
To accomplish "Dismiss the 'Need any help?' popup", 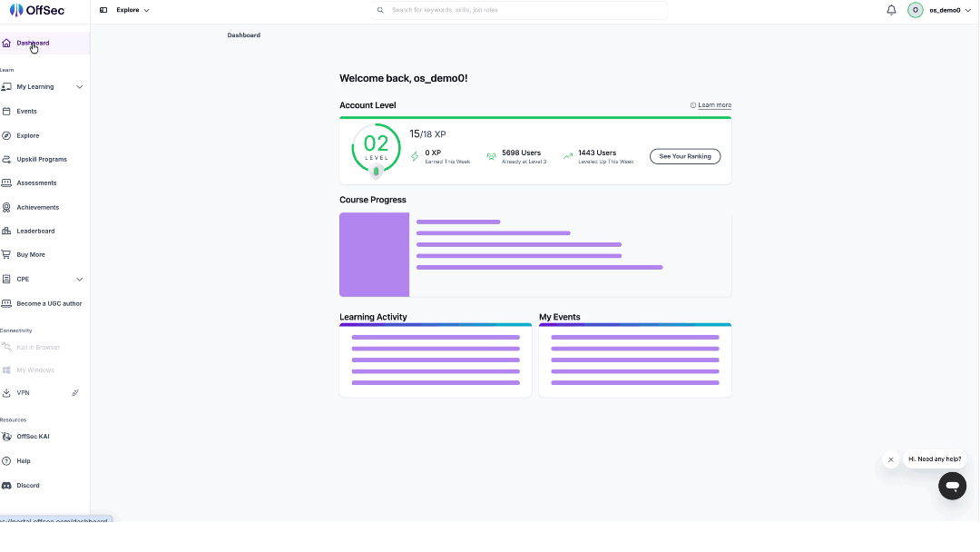I will 891,459.
